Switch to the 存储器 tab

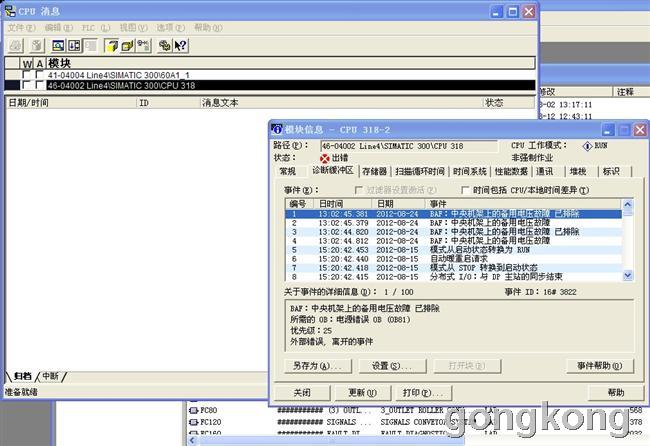374,171
